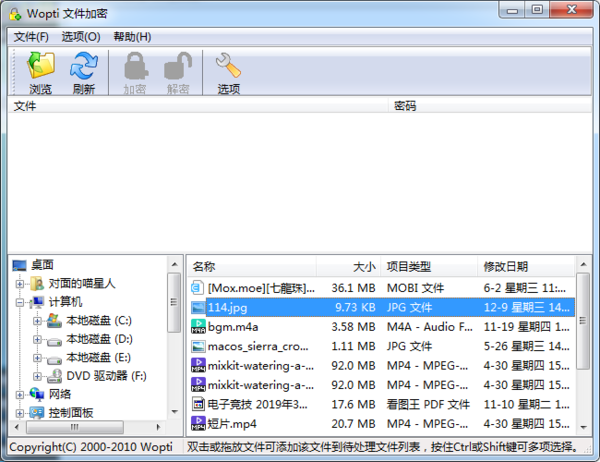Expand the 本地磁盘 (C:) tree node
Viewport: 600px width, 462px height.
pyautogui.click(x=37, y=320)
